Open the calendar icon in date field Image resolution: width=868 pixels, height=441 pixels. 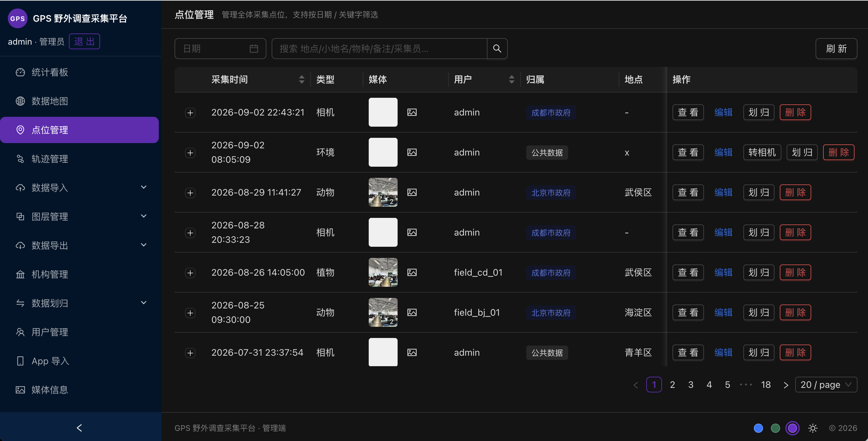[254, 49]
